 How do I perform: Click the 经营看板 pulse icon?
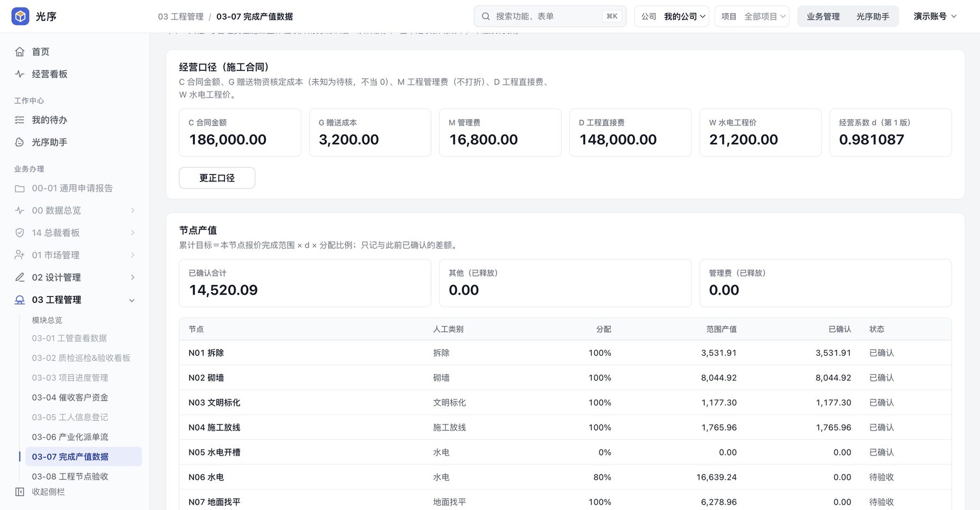click(x=20, y=74)
